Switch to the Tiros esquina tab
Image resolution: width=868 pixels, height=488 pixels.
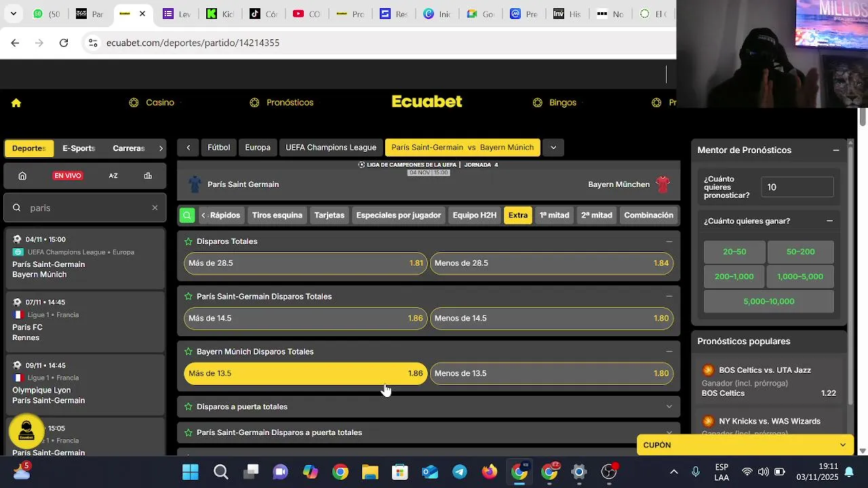277,216
